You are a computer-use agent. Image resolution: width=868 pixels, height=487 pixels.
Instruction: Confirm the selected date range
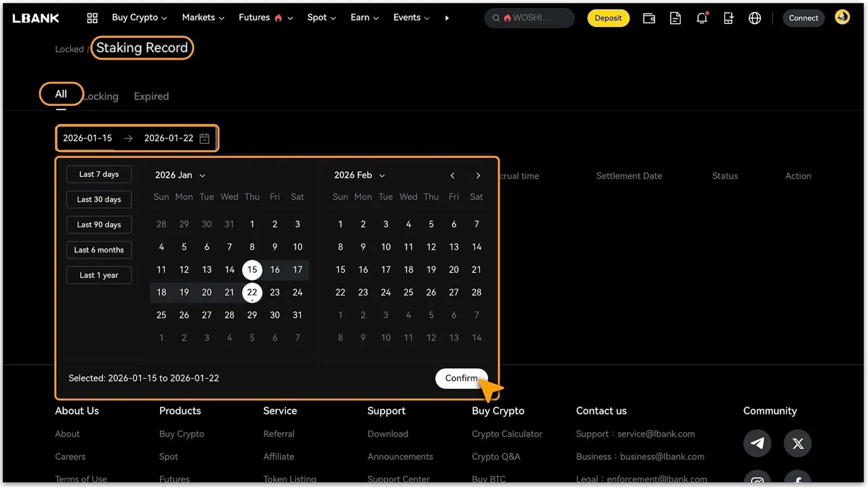pos(461,378)
